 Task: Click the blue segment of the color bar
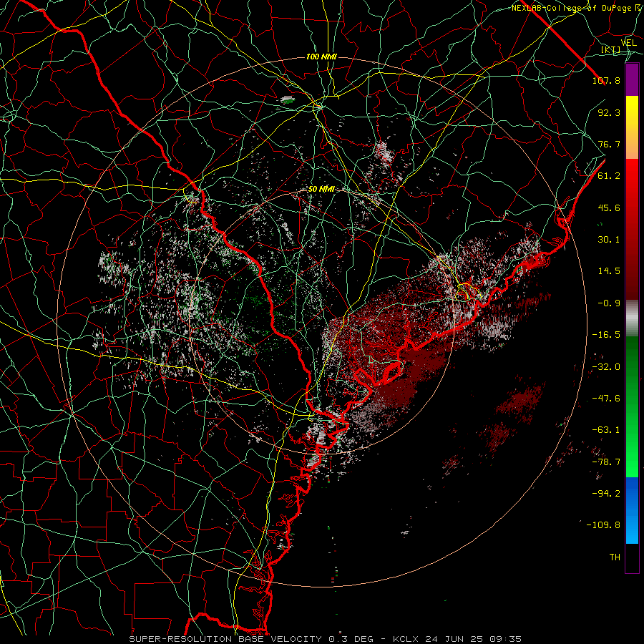(632, 510)
